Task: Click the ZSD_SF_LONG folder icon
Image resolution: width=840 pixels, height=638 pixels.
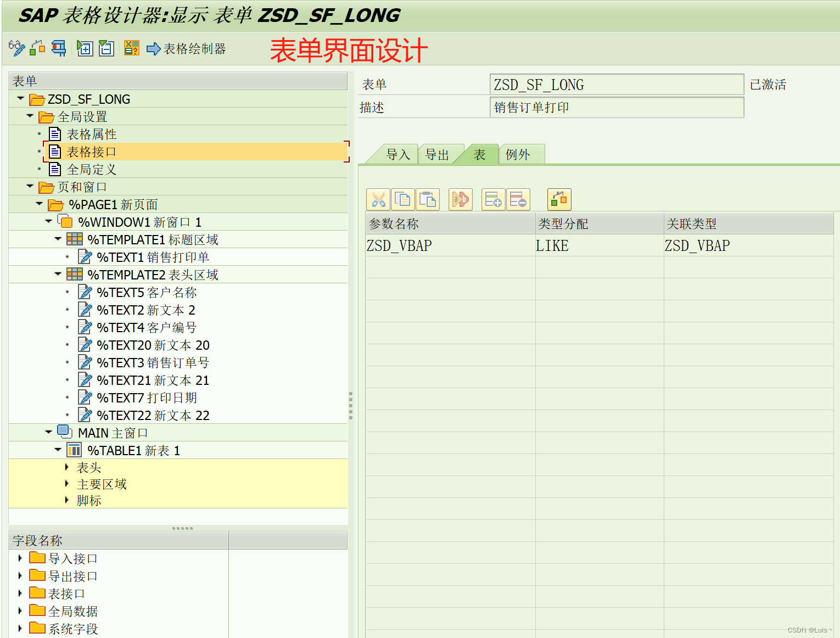Action: 37,99
